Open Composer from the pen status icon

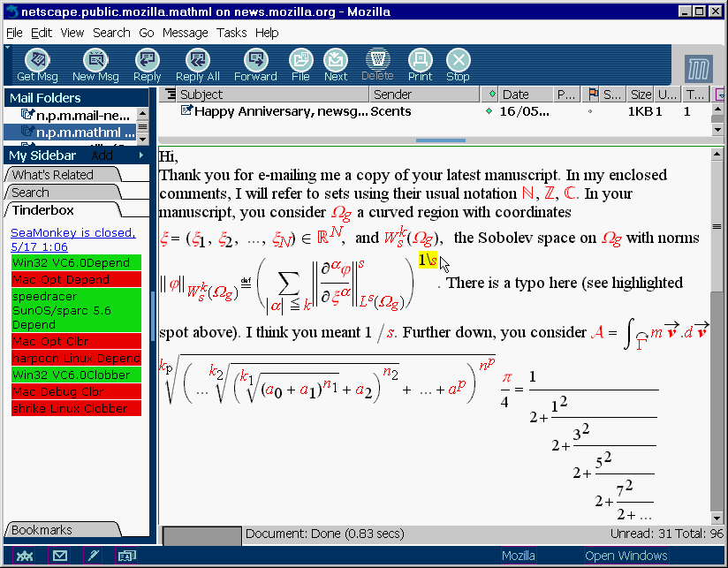pyautogui.click(x=94, y=556)
